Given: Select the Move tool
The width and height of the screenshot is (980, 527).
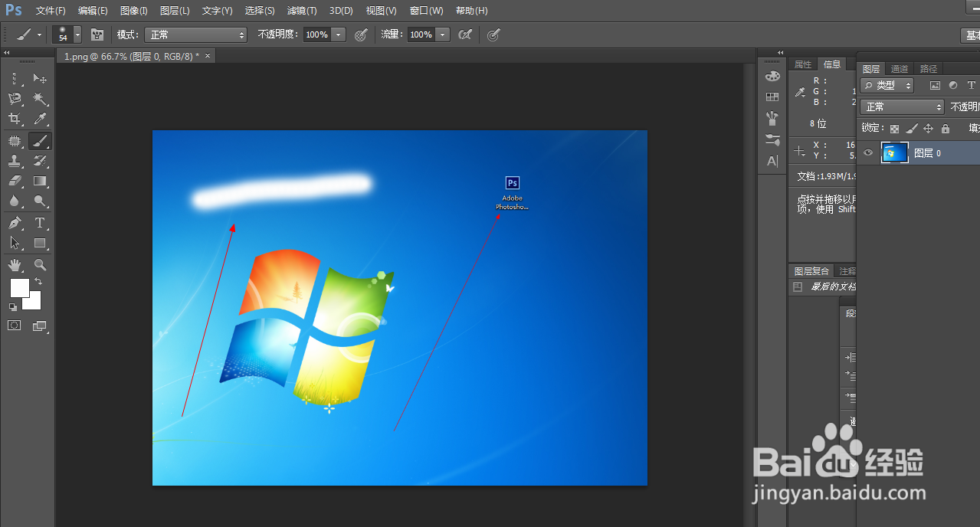Looking at the screenshot, I should click(40, 78).
